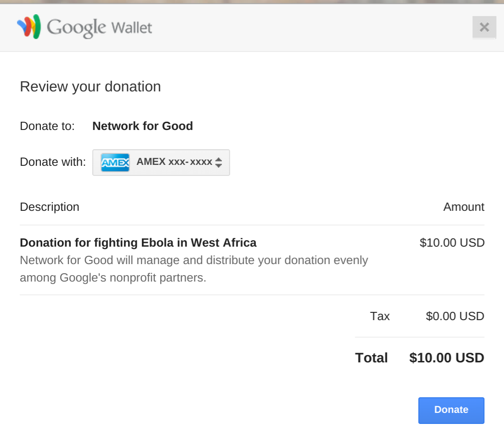This screenshot has width=504, height=440.
Task: Click the 'Donate with:' label
Action: tap(52, 162)
